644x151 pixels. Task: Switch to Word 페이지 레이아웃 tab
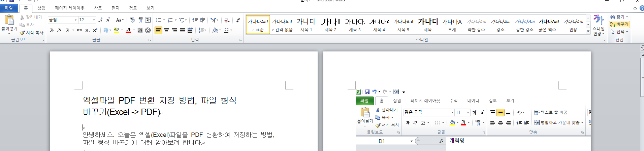pos(70,8)
